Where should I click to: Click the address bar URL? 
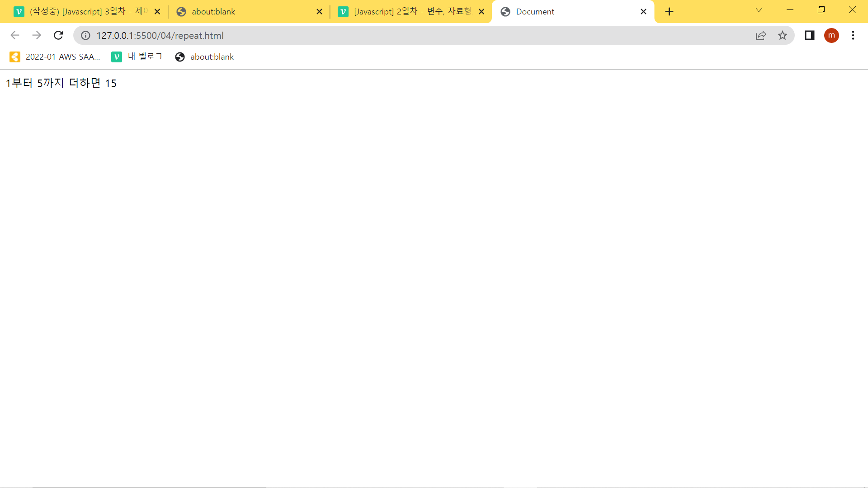pos(160,35)
